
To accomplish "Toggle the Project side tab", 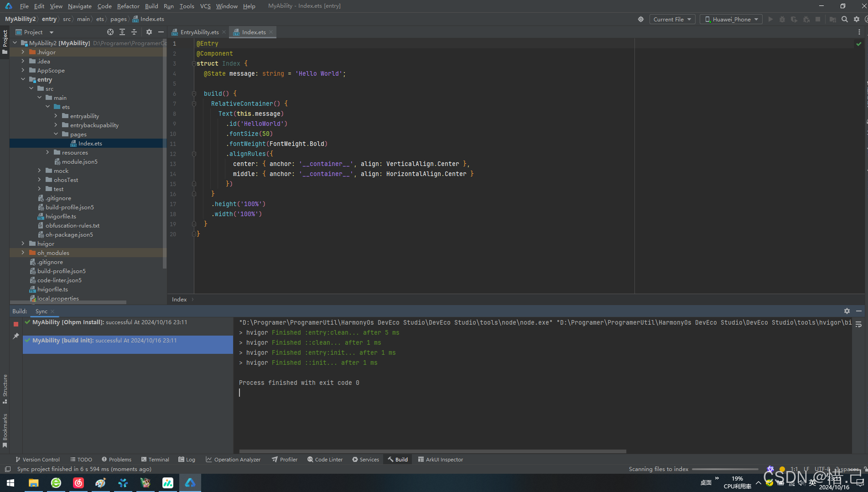I will click(x=5, y=42).
